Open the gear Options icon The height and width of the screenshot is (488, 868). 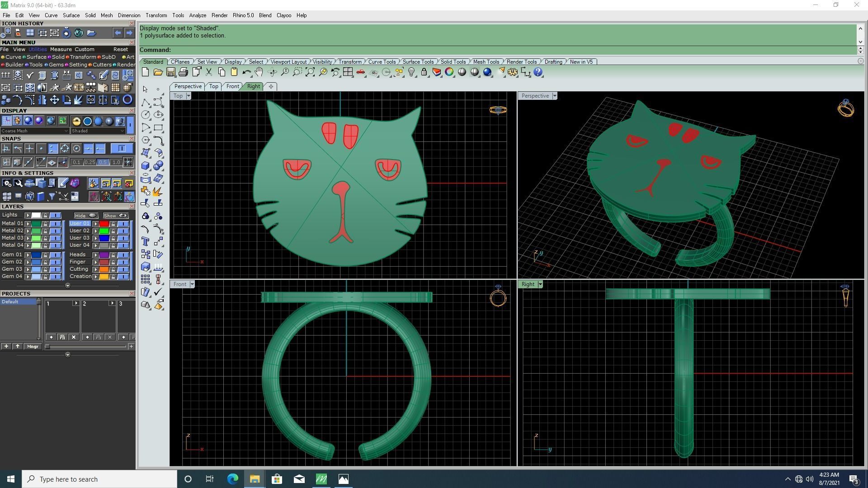513,72
